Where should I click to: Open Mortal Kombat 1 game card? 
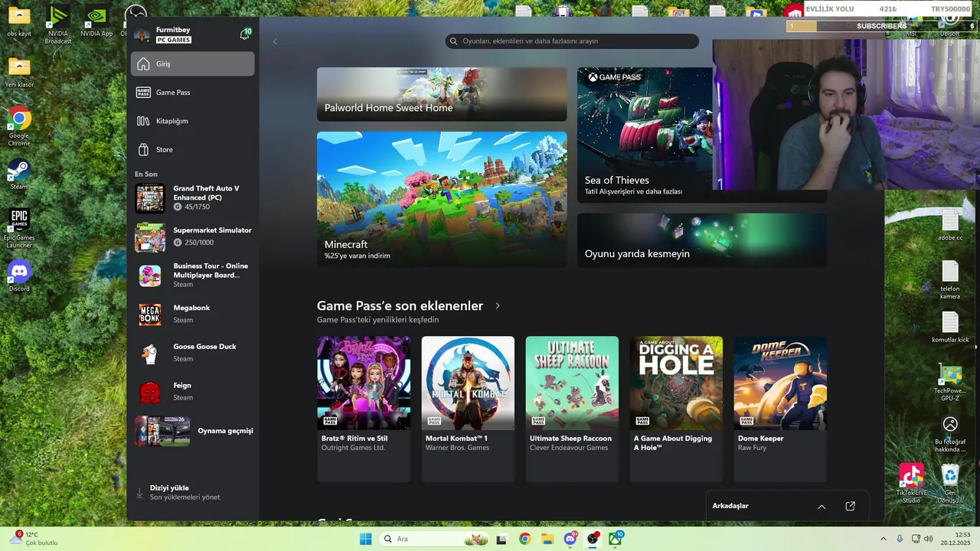coord(468,409)
